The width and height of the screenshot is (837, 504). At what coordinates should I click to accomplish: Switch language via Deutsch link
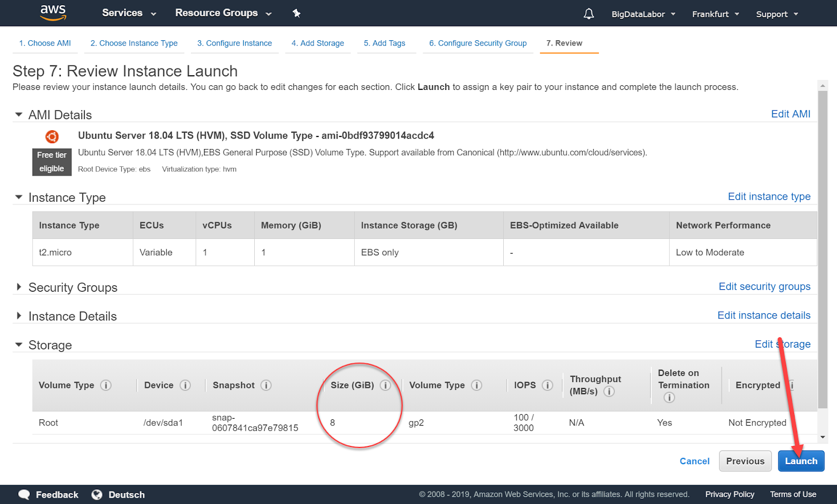[x=127, y=495]
